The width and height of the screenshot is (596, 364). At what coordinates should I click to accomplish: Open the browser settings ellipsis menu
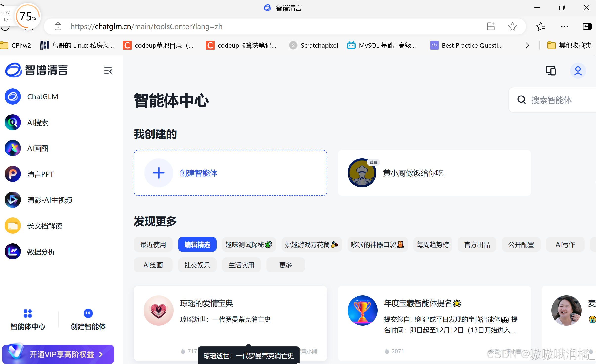(x=564, y=26)
